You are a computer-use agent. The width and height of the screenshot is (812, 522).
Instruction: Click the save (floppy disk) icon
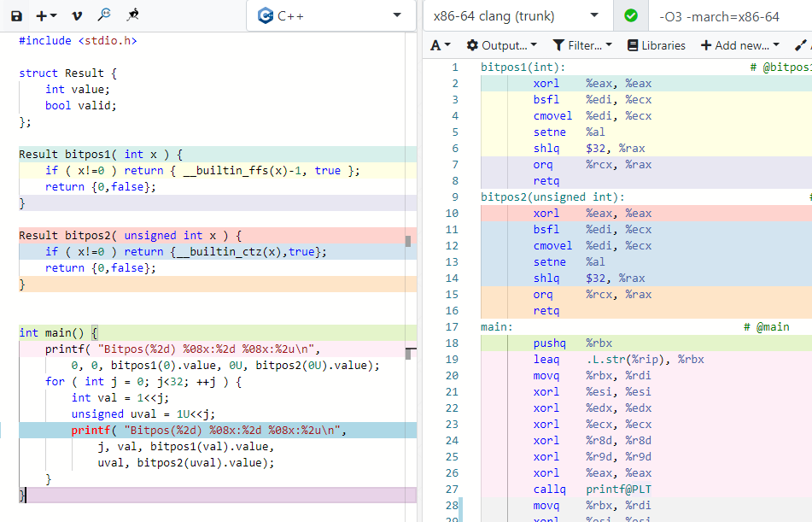[x=16, y=15]
